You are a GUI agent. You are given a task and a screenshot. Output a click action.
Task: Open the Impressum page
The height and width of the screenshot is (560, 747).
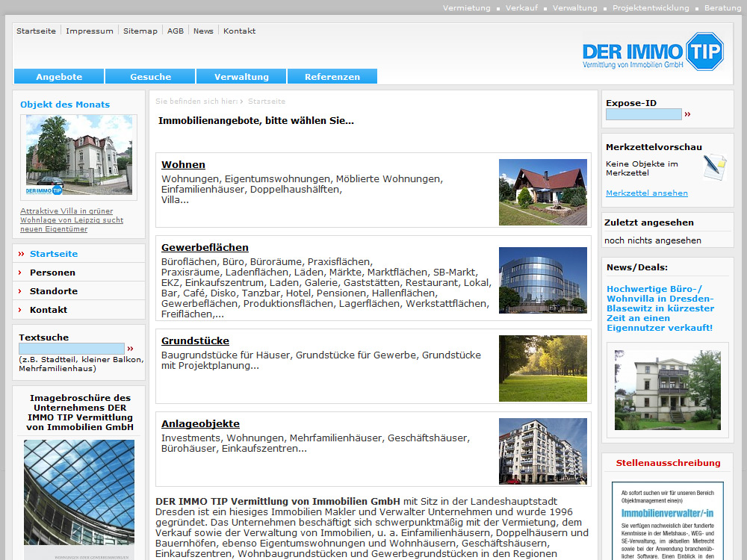point(90,31)
